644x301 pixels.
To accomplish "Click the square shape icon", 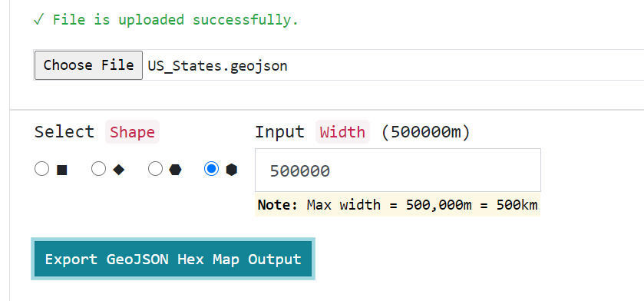I will [61, 170].
